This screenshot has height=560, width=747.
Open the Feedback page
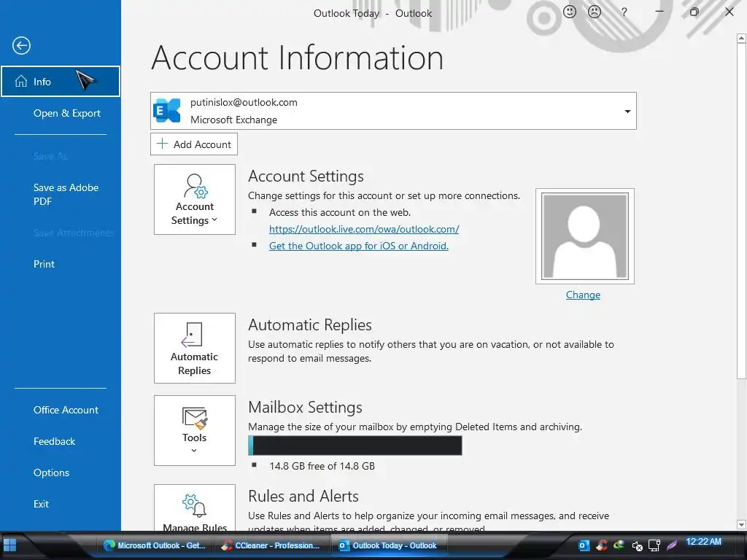pos(54,441)
